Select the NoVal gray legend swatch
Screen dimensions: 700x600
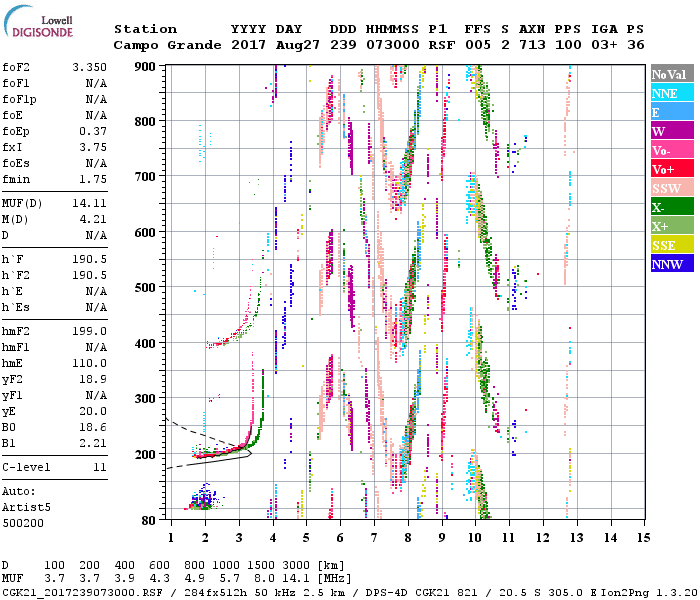672,74
